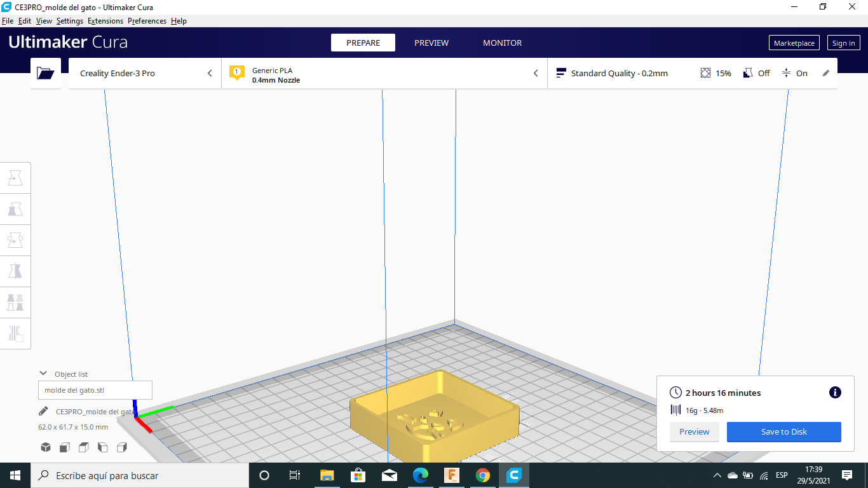Click the 62.0 x 61.7 x 15.0 mm dimensions

point(73,427)
